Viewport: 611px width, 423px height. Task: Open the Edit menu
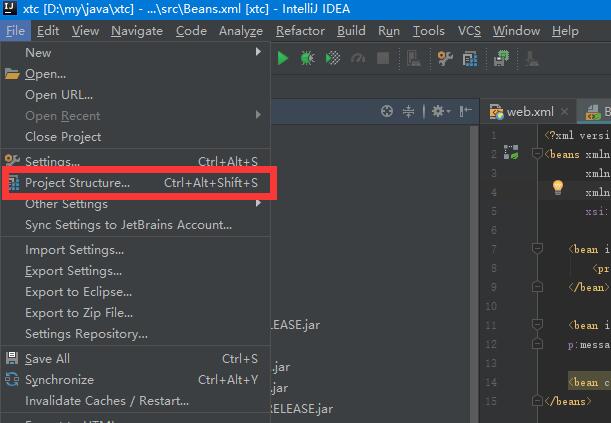click(48, 31)
